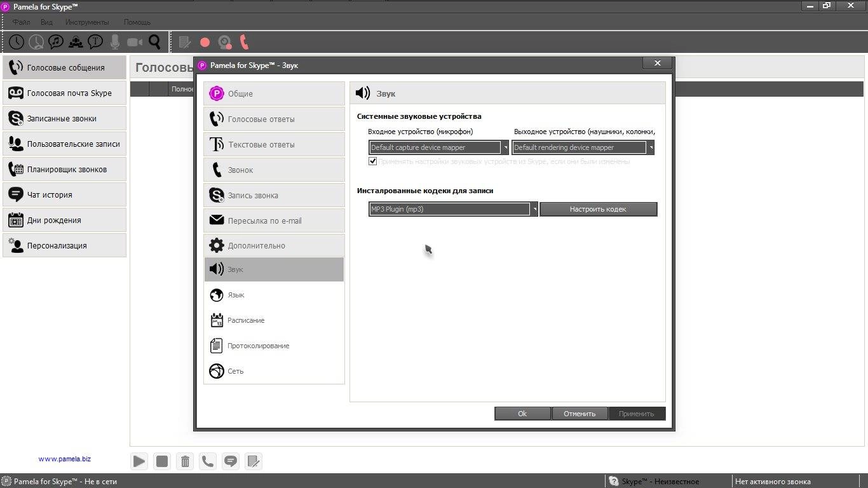868x488 pixels.
Task: Click the text 'T' speech bubble icon
Action: [x=95, y=42]
